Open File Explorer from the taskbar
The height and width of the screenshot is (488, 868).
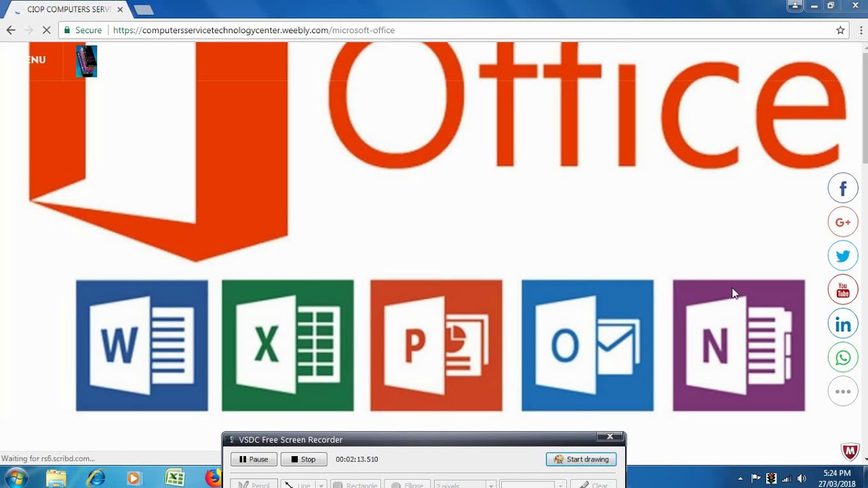click(x=56, y=478)
